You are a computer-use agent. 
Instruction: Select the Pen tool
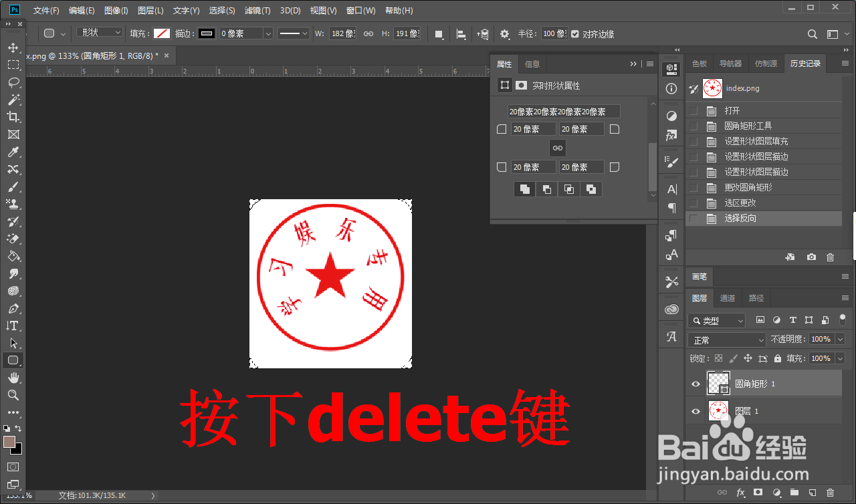pyautogui.click(x=13, y=308)
